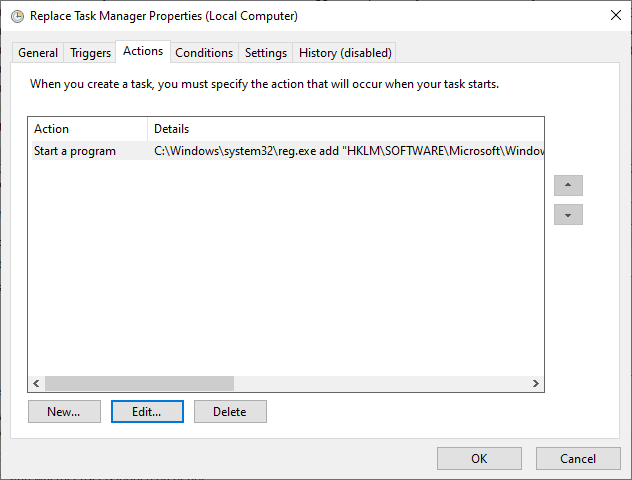Select the Start a program action row
The width and height of the screenshot is (632, 480).
(x=288, y=151)
